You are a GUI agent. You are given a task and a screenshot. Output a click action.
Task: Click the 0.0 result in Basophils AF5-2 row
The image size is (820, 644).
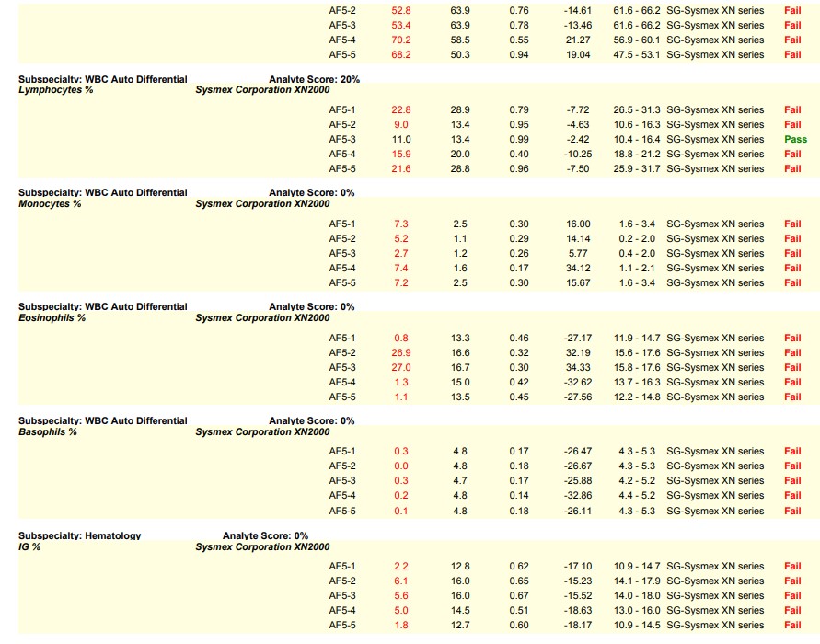401,466
